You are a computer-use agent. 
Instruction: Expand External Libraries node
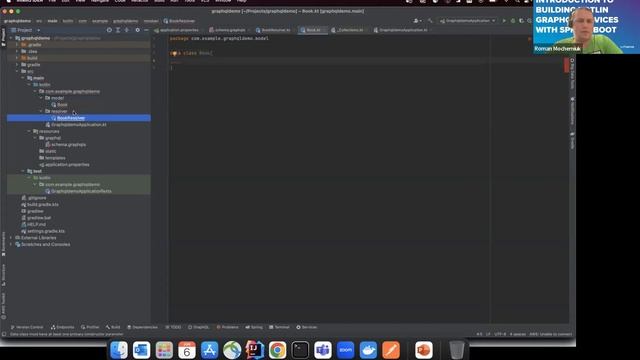pos(11,238)
